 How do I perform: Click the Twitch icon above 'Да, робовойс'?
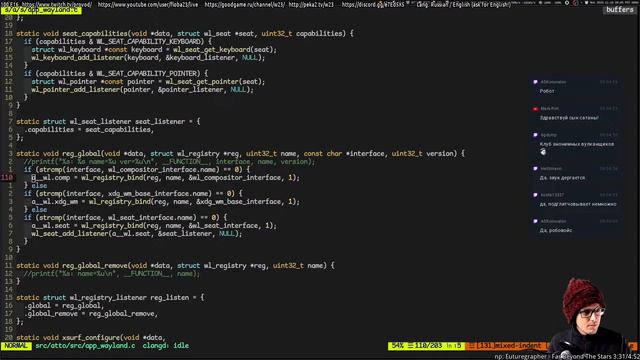click(x=535, y=221)
